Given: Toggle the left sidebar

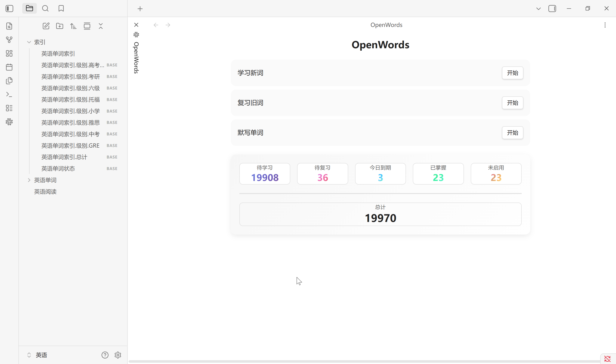Looking at the screenshot, I should 9,9.
